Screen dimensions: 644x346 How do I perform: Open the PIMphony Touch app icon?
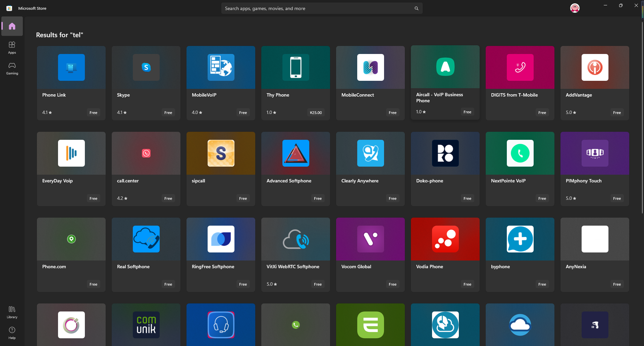(x=595, y=153)
